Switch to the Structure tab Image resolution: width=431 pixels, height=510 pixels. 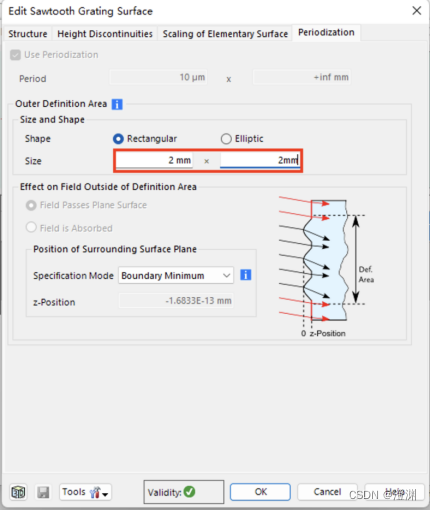click(x=28, y=34)
